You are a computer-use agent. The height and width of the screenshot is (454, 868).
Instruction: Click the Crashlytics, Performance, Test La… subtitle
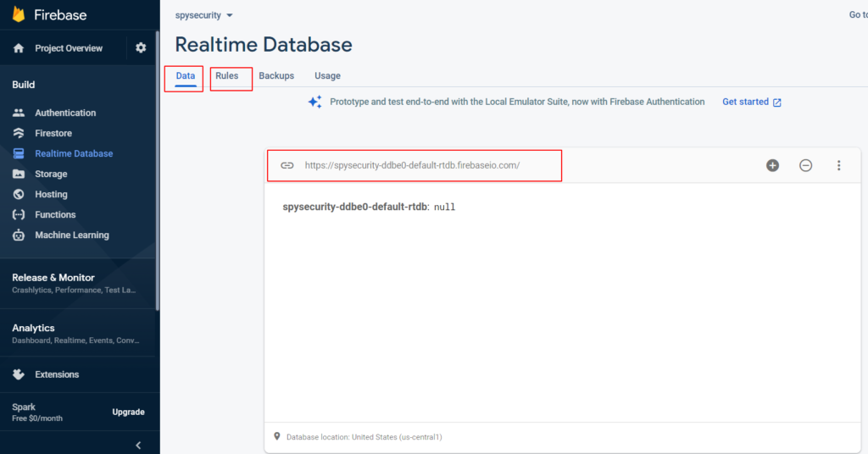click(74, 290)
